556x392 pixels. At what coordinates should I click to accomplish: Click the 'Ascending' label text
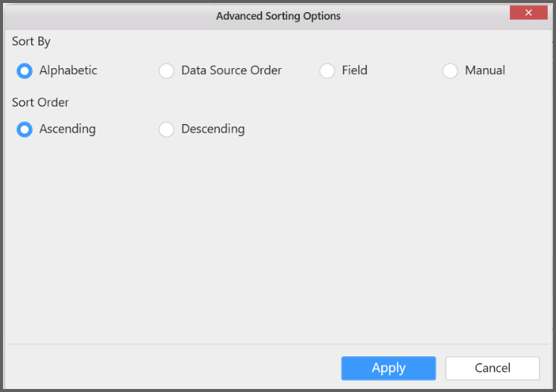67,129
